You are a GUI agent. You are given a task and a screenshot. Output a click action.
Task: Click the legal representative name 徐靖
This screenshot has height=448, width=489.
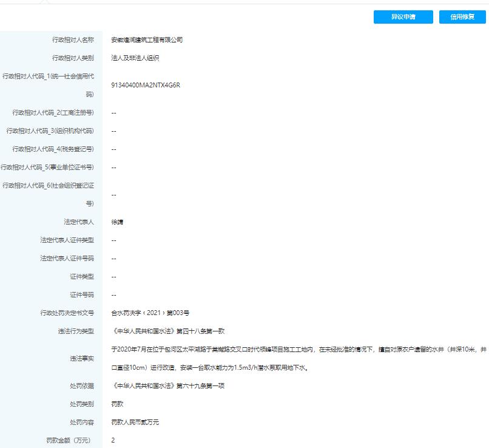click(117, 222)
